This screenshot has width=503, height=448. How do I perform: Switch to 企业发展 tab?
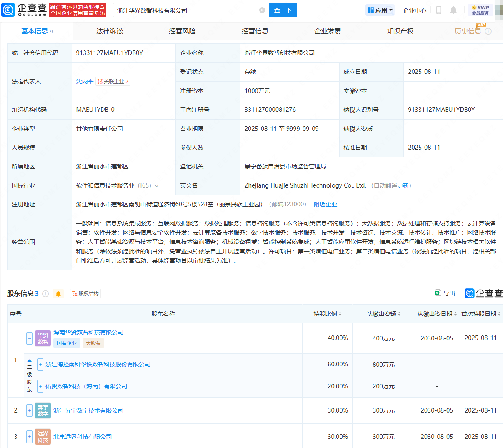tap(328, 31)
